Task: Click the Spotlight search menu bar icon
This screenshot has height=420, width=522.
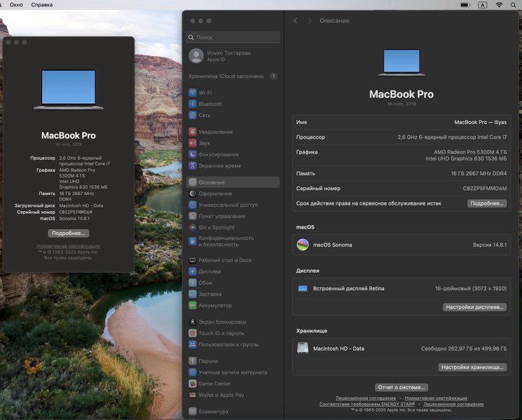Action: click(514, 5)
